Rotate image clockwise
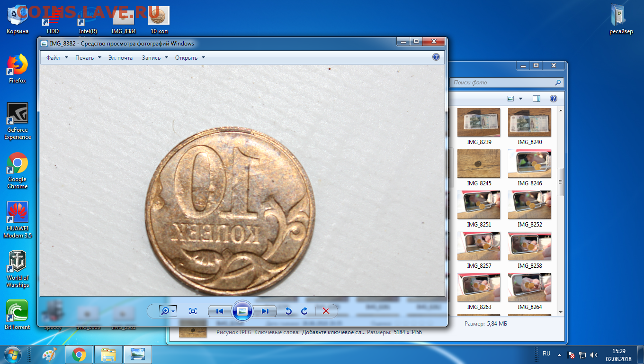The image size is (644, 364). (304, 311)
